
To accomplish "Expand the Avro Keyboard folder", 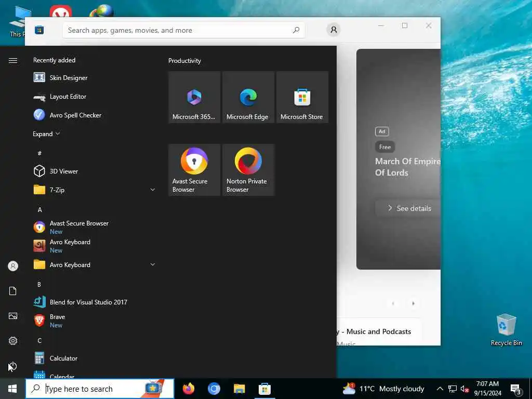I will click(x=94, y=264).
